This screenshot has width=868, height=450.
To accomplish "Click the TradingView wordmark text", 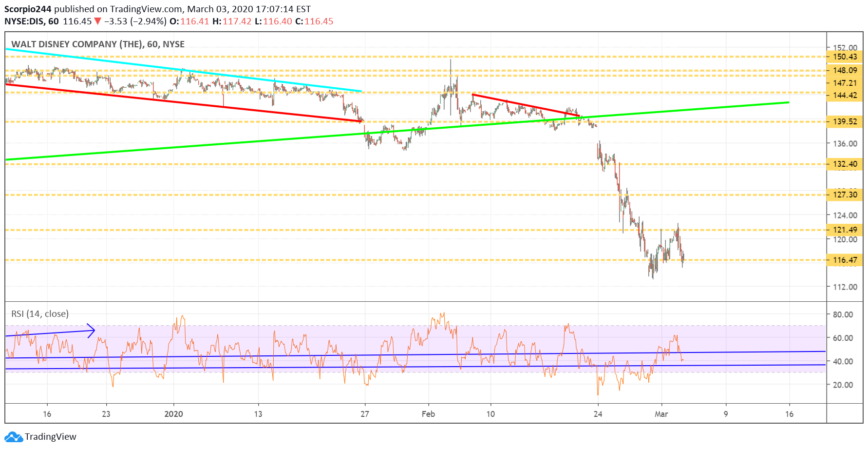I will [51, 437].
